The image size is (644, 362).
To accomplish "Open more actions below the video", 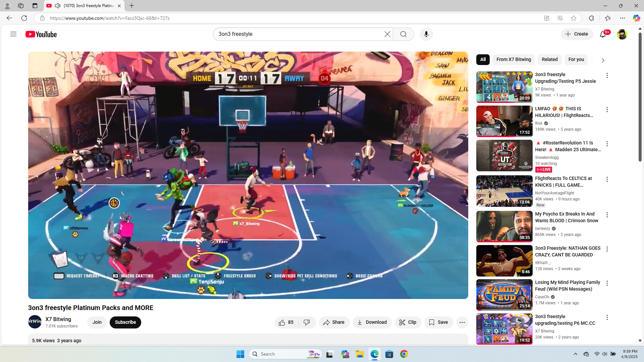I will point(462,322).
